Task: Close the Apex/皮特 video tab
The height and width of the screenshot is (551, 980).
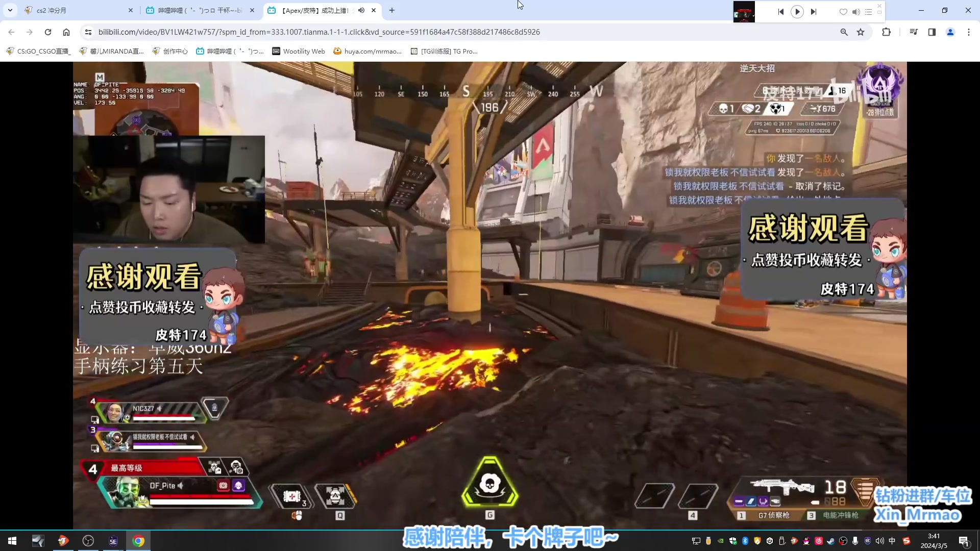Action: (374, 10)
